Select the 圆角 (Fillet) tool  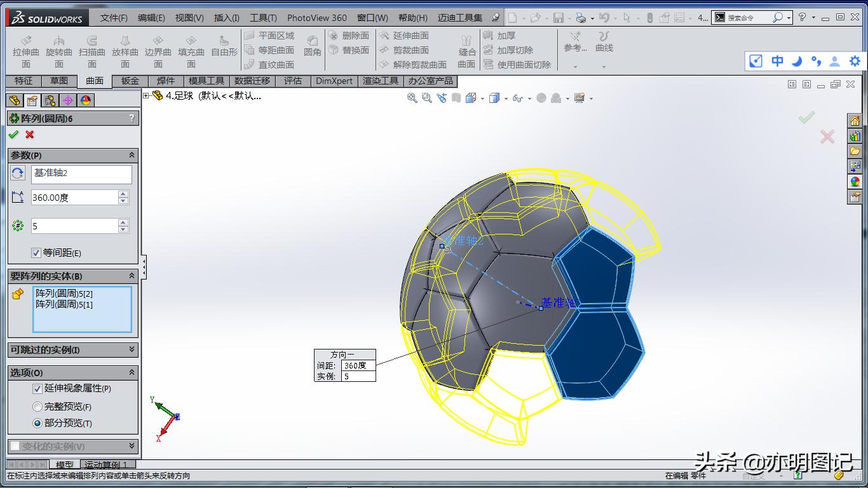312,50
